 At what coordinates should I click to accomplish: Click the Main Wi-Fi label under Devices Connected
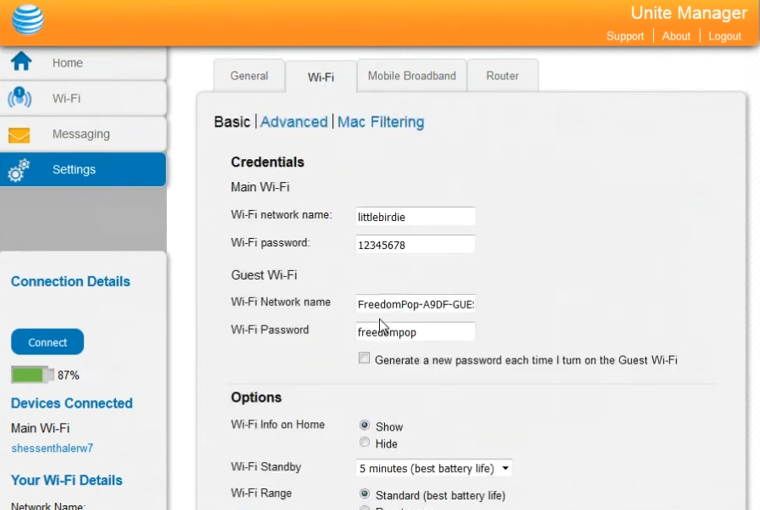40,428
